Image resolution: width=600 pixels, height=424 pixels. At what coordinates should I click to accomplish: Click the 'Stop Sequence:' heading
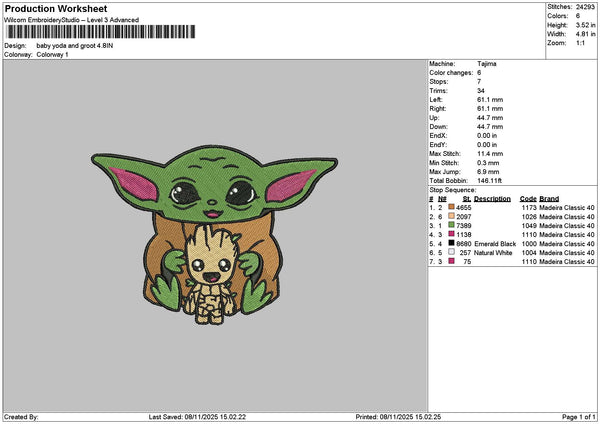point(453,190)
